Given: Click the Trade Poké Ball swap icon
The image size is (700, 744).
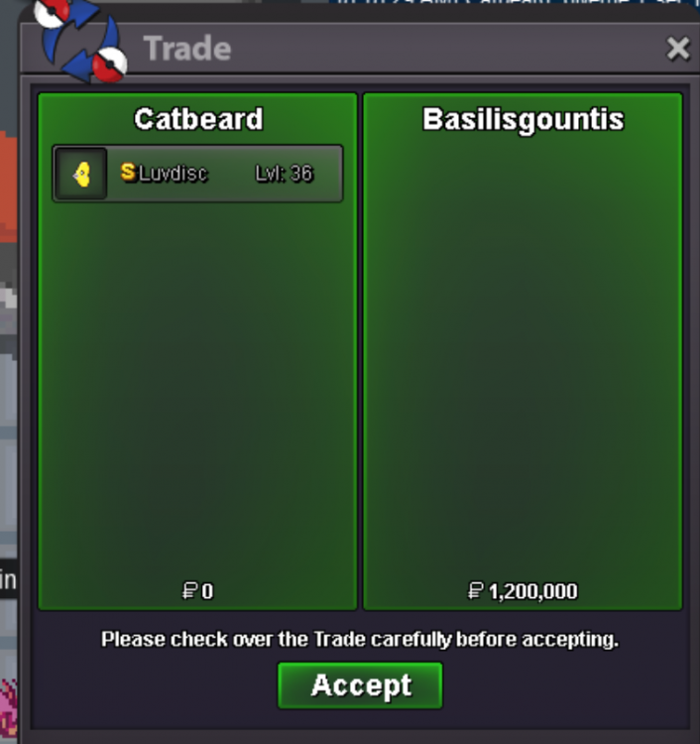Looking at the screenshot, I should click(80, 41).
